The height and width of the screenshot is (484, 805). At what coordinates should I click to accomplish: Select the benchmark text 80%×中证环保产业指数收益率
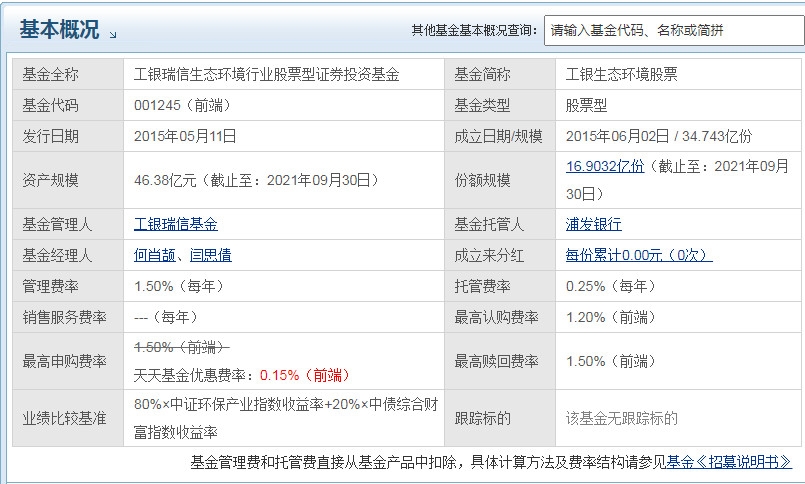pyautogui.click(x=228, y=404)
